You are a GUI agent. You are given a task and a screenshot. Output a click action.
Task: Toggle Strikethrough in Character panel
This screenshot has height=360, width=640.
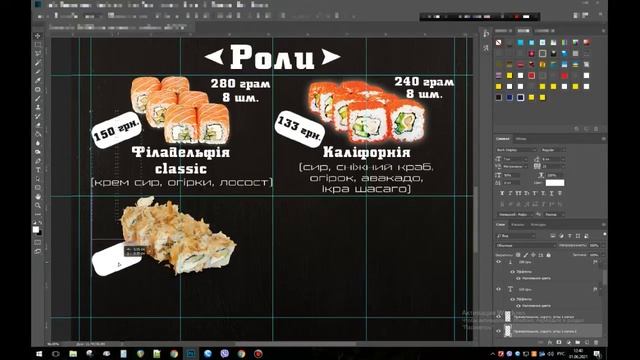[x=560, y=193]
